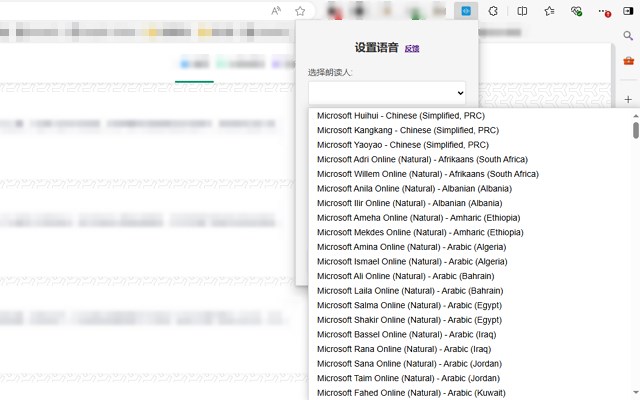
Task: Open the 反馈 feedback link
Action: coord(412,49)
